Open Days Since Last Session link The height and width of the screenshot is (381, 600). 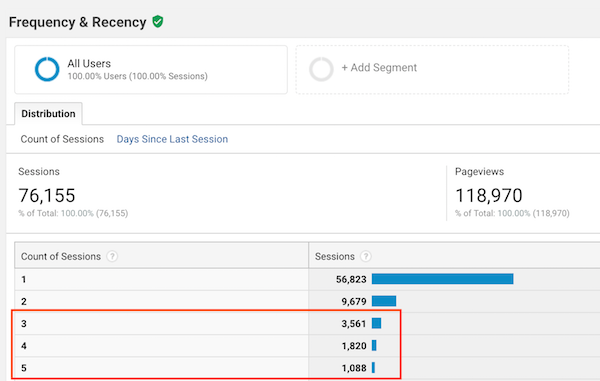(x=172, y=139)
